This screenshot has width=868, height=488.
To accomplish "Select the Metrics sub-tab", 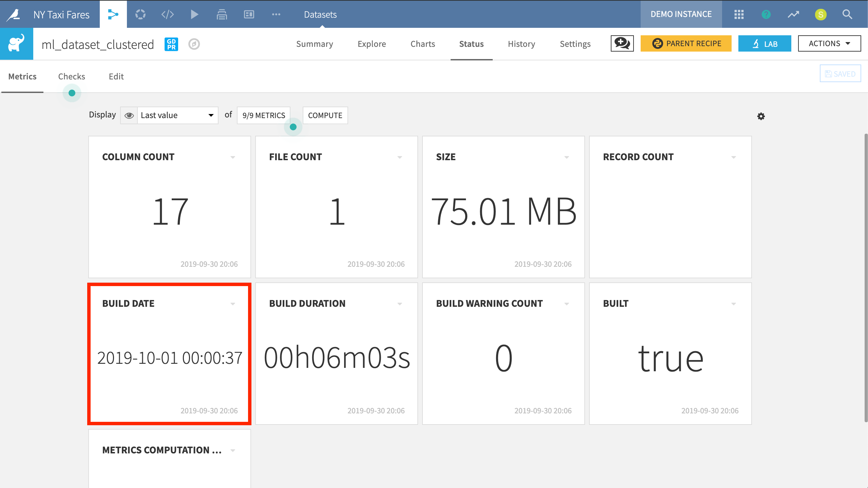I will click(x=22, y=76).
